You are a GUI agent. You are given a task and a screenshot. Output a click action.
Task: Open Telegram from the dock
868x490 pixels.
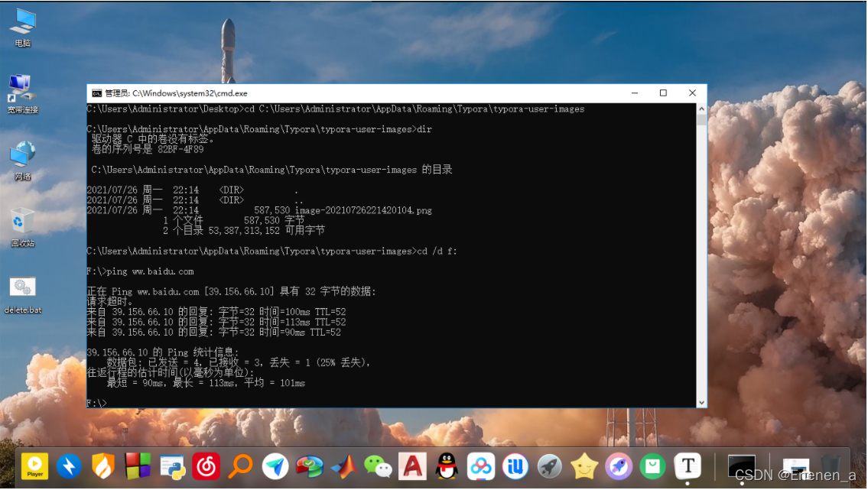tap(275, 466)
